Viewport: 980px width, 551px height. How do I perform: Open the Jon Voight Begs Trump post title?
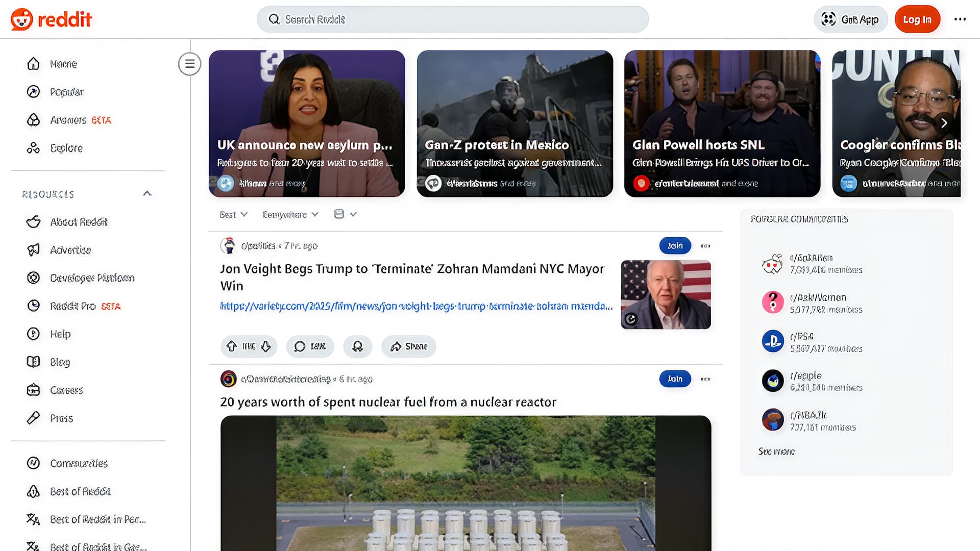click(x=412, y=277)
